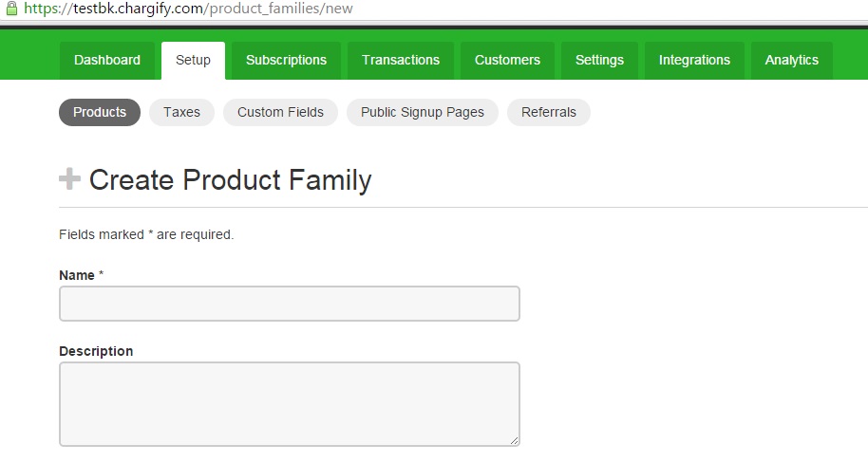The image size is (868, 463).
Task: Open the Referrals section
Action: (549, 112)
